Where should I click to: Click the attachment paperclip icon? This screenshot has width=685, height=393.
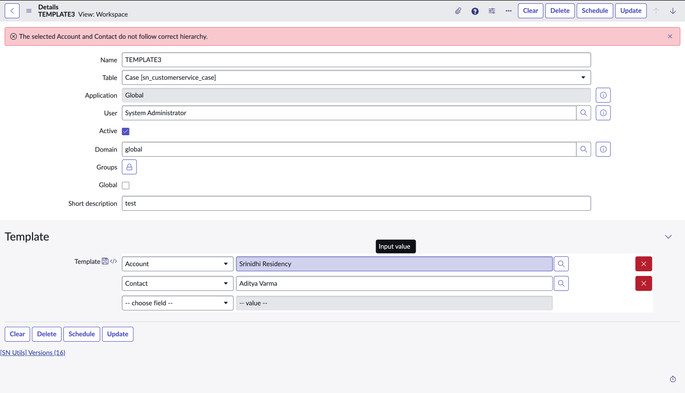[x=458, y=11]
